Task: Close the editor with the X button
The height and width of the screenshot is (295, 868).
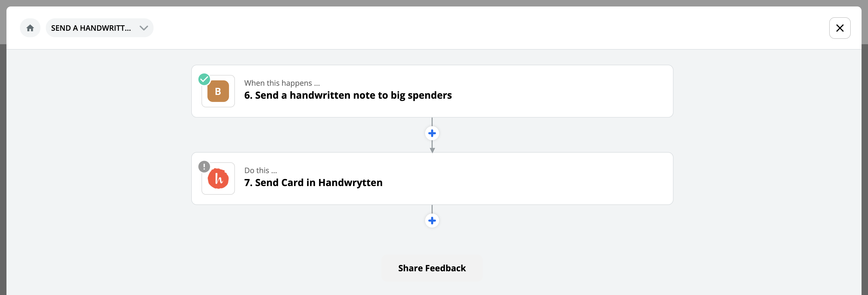Action: coord(840,28)
